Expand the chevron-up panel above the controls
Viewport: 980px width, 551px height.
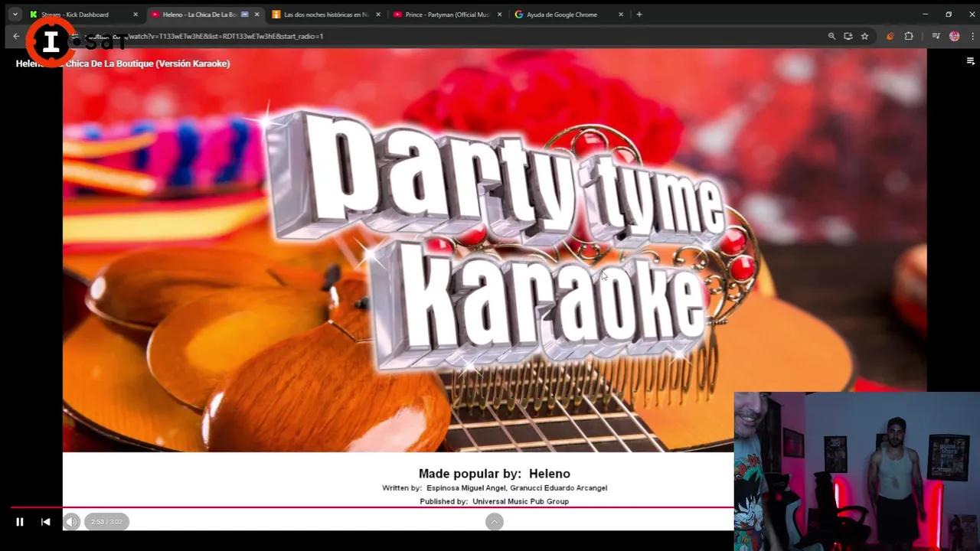point(494,522)
